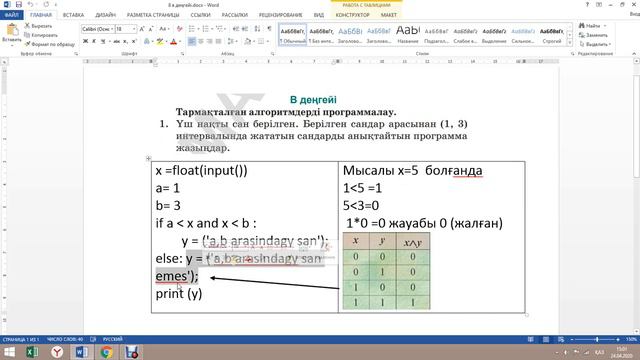Increase paragraph indent
640x360 pixels.
click(x=245, y=29)
